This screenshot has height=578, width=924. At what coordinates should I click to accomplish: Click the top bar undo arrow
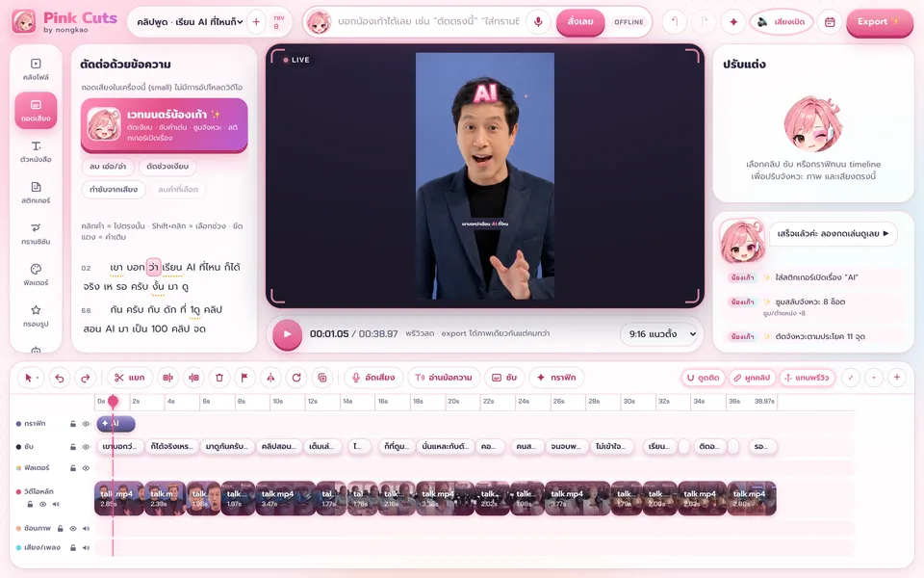coord(675,22)
